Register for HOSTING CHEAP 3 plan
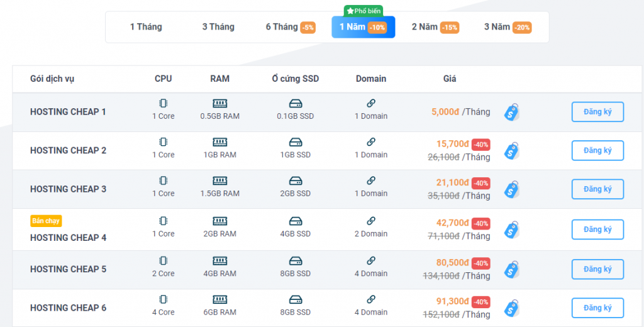This screenshot has height=327, width=644. tap(597, 189)
